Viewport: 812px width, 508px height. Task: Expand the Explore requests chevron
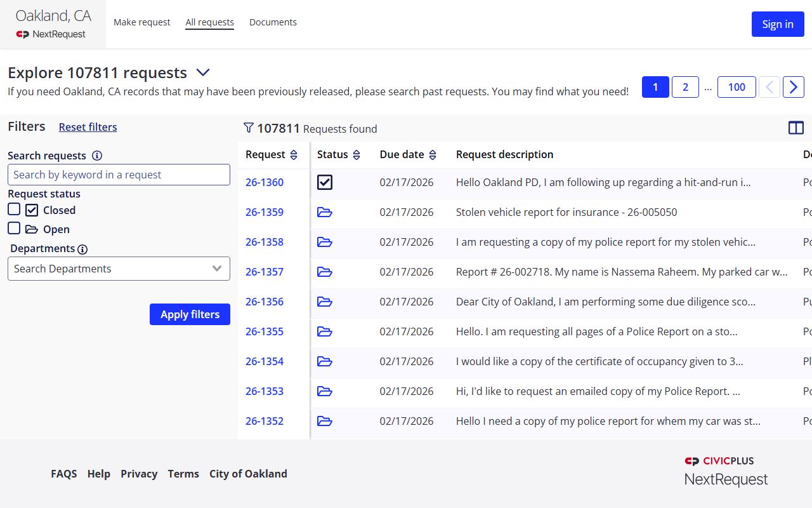pyautogui.click(x=203, y=72)
